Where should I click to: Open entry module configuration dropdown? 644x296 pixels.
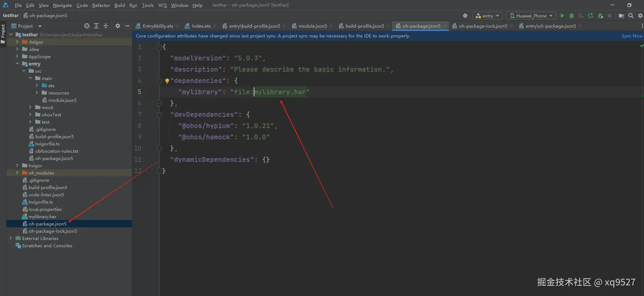pos(487,16)
